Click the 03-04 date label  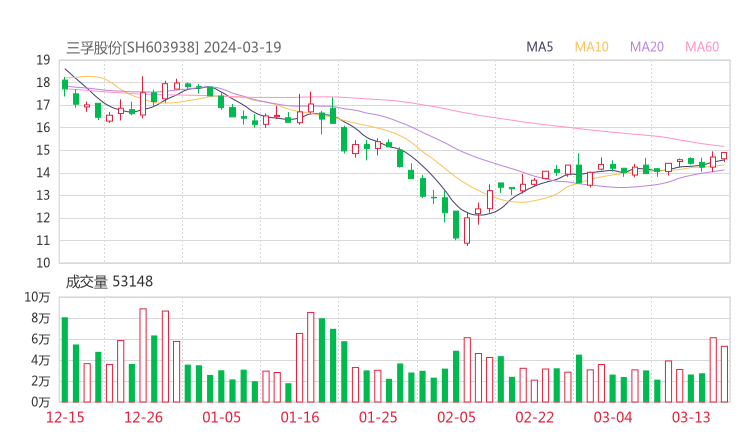(x=613, y=417)
